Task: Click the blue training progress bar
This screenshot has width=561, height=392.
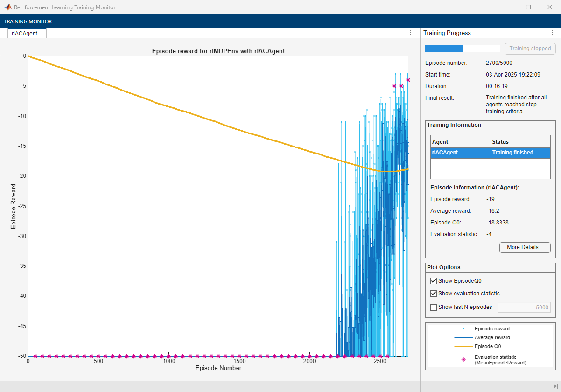Action: click(444, 49)
